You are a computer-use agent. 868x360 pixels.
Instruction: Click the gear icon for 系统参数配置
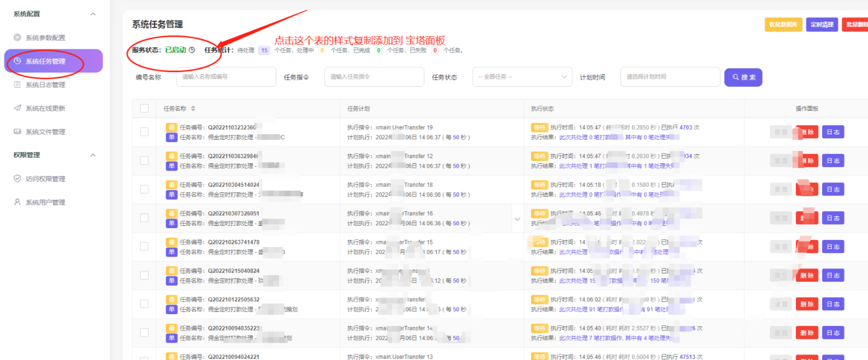tap(17, 37)
